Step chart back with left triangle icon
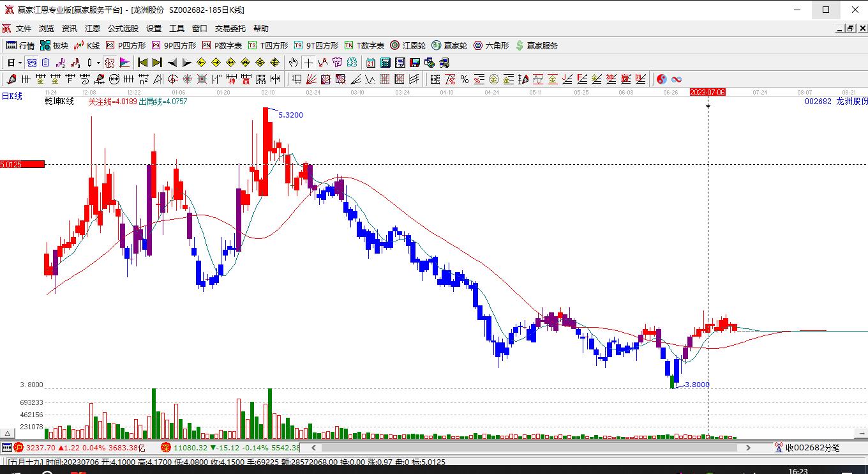 pos(172,63)
